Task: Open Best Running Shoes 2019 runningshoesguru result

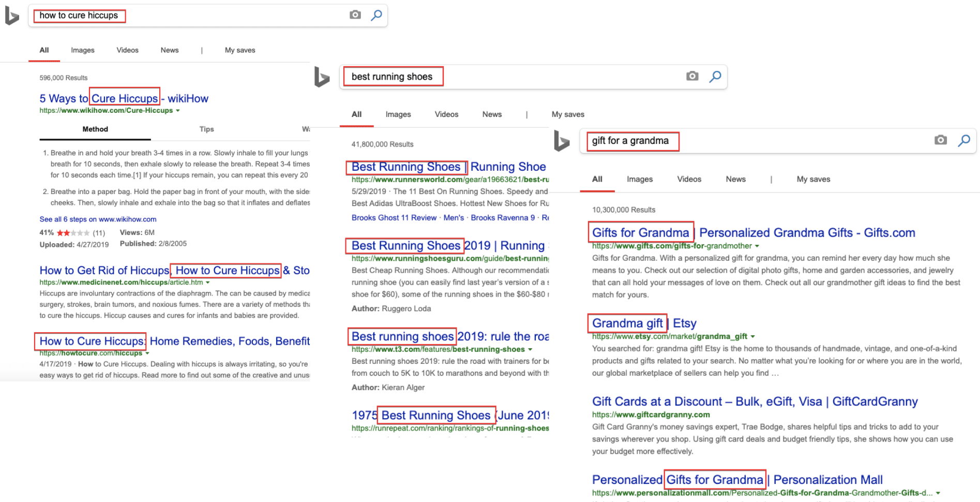Action: [448, 245]
